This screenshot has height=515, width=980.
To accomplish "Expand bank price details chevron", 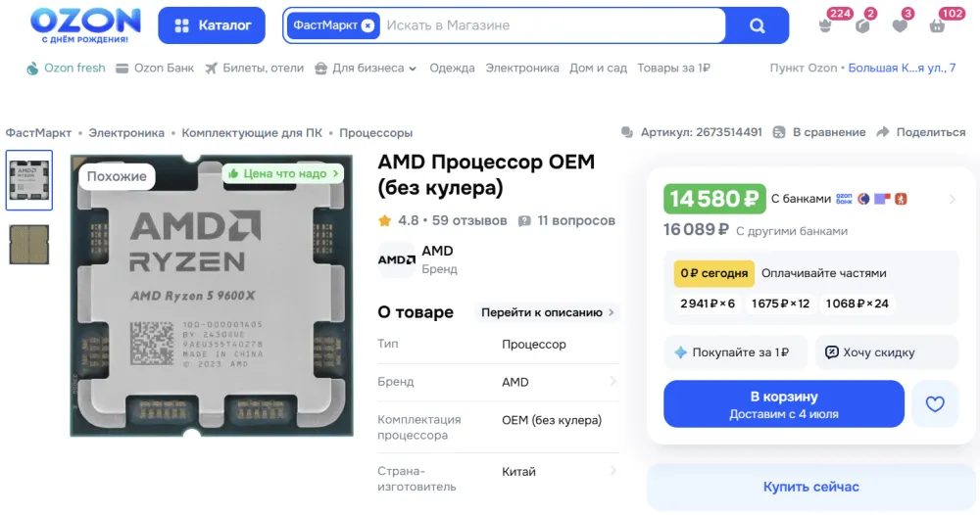I will tap(953, 199).
